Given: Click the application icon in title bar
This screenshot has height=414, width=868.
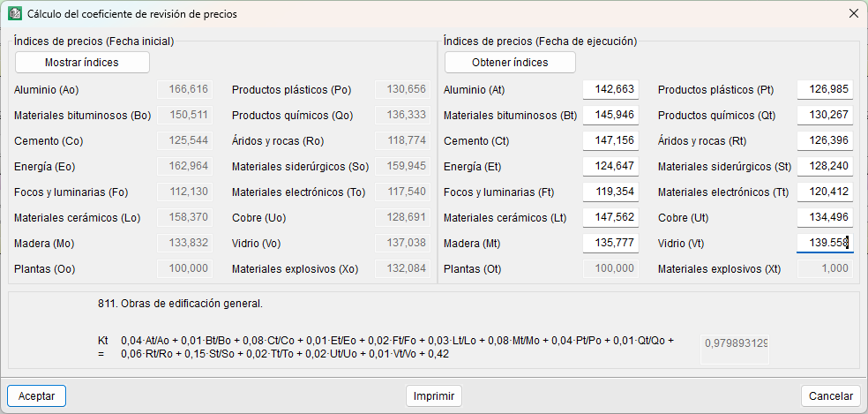Looking at the screenshot, I should (x=14, y=14).
